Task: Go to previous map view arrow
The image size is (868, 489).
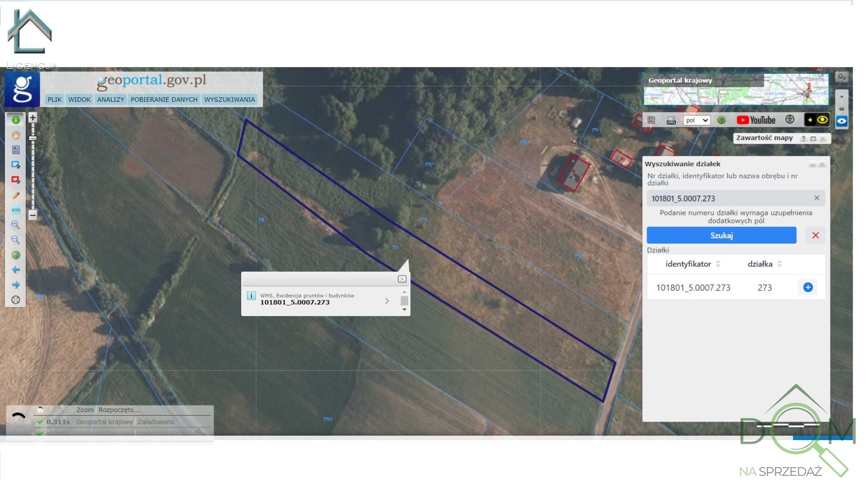Action: [x=16, y=270]
